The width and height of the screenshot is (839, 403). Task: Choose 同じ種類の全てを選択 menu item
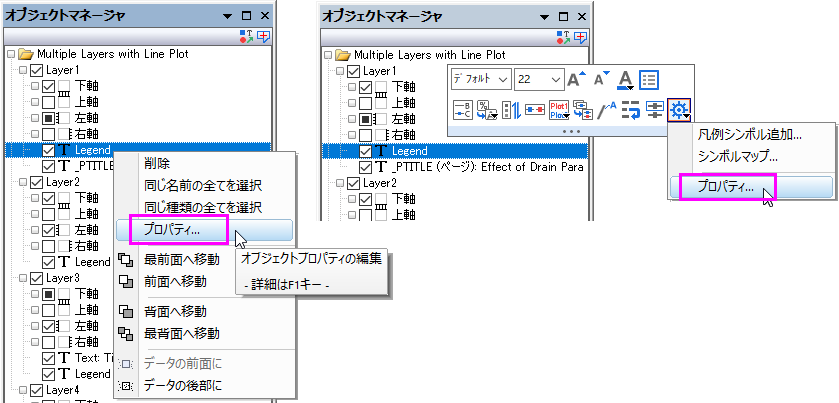click(203, 208)
